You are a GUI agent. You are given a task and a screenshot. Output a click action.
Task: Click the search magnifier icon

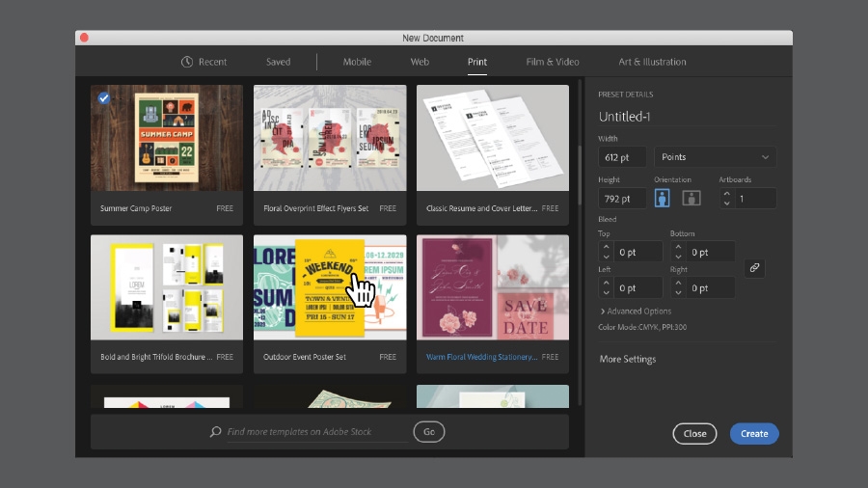(x=215, y=431)
